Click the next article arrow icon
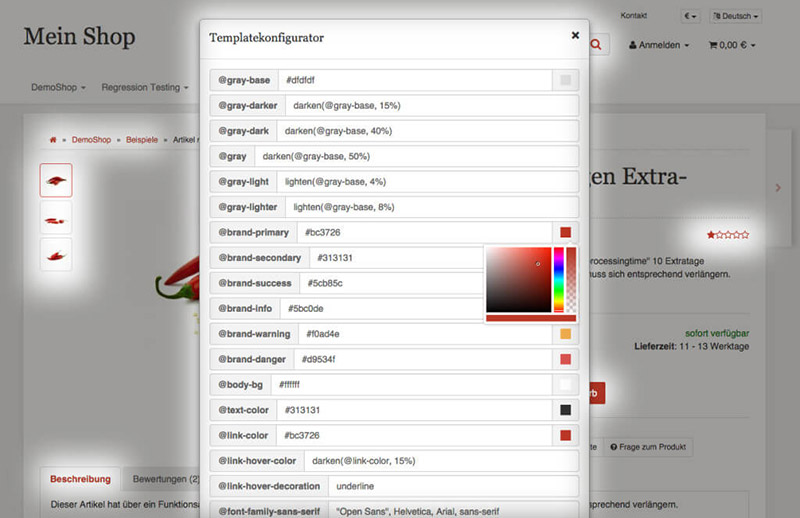 point(778,188)
